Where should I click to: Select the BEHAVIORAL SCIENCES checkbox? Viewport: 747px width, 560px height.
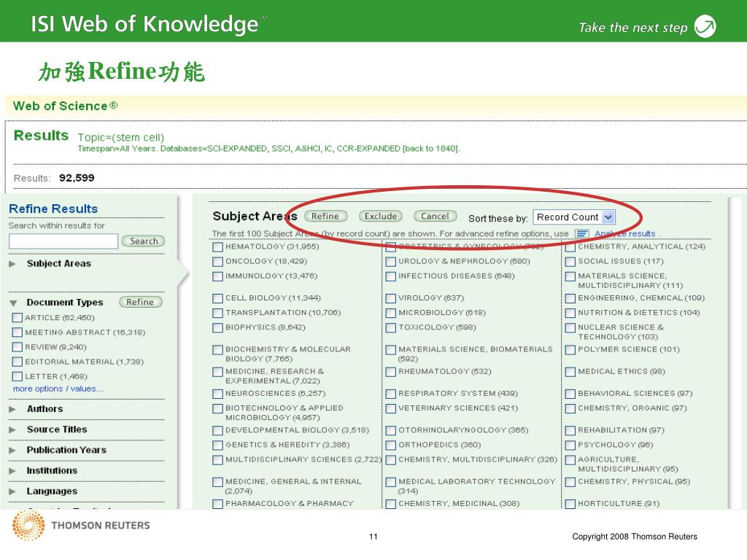570,394
